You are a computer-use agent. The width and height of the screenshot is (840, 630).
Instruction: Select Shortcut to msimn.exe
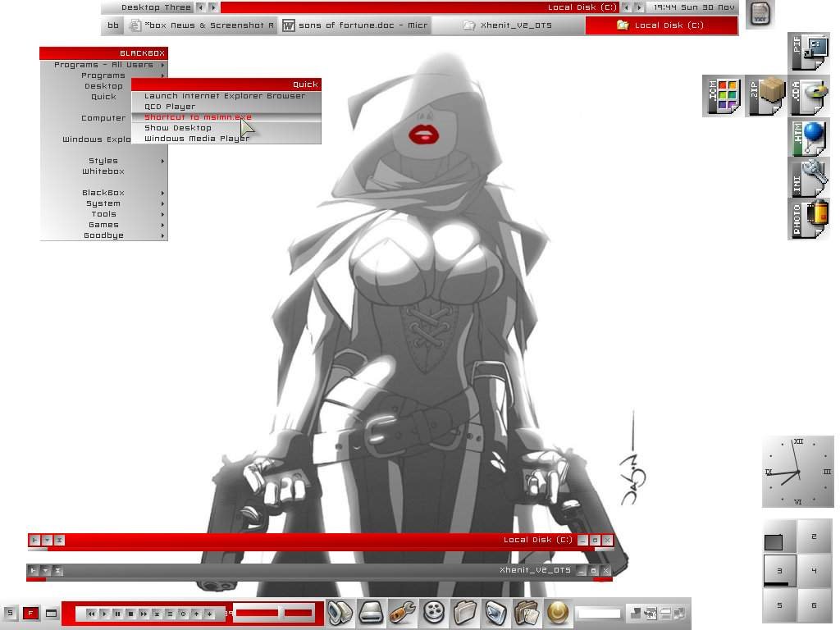coord(226,117)
